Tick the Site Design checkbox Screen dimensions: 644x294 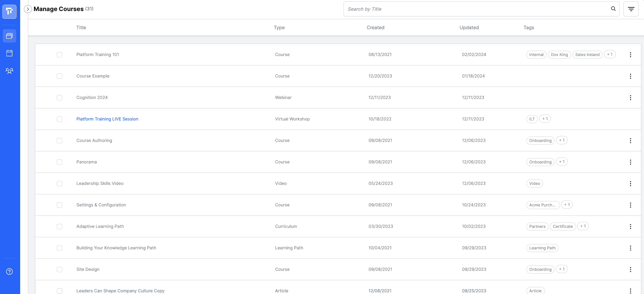point(59,269)
